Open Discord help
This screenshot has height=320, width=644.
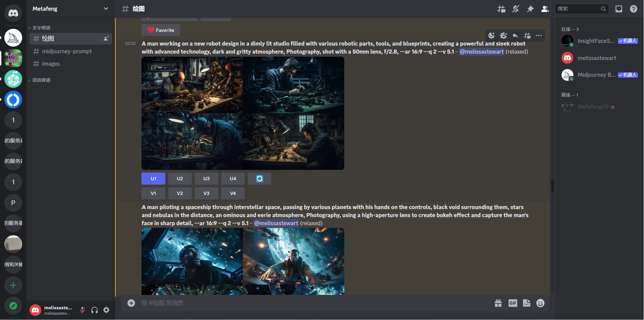(x=634, y=9)
